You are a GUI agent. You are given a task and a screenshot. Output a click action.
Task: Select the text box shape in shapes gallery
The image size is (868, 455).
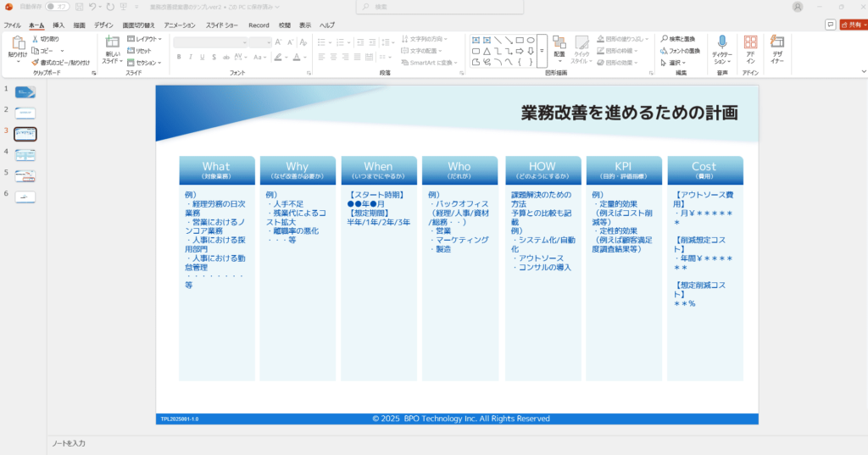click(476, 40)
